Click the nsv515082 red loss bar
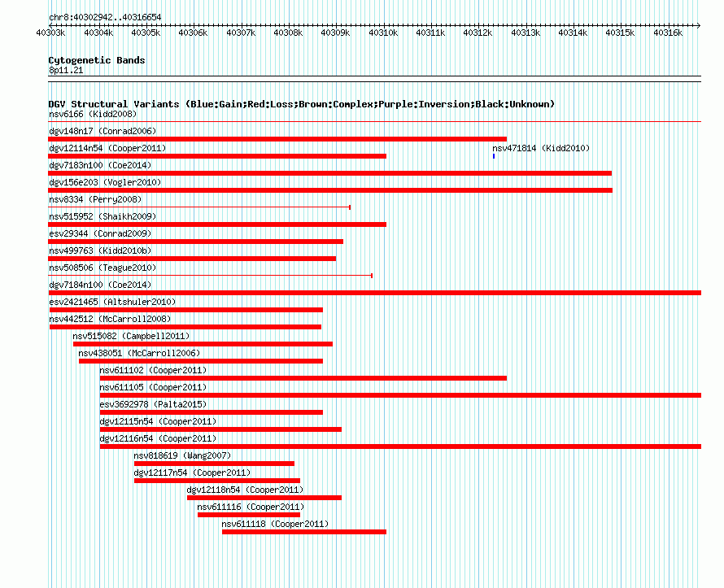This screenshot has width=724, height=588. pyautogui.click(x=203, y=344)
